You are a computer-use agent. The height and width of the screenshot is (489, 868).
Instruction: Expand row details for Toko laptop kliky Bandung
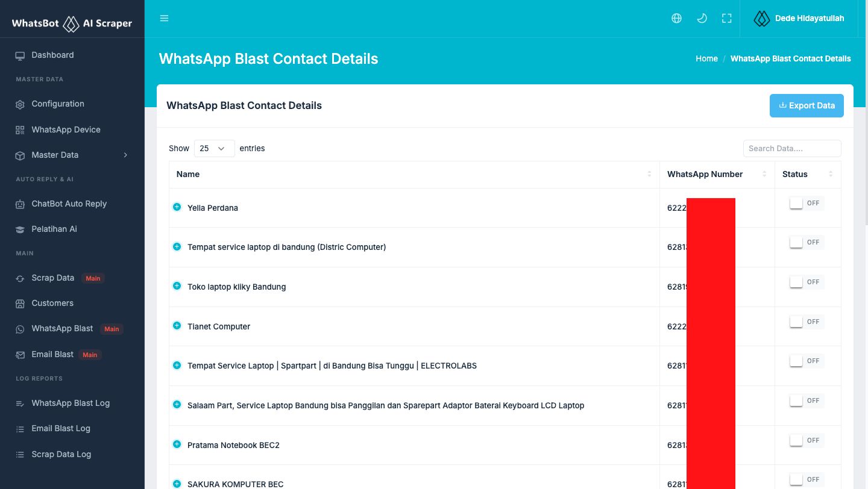pos(177,286)
